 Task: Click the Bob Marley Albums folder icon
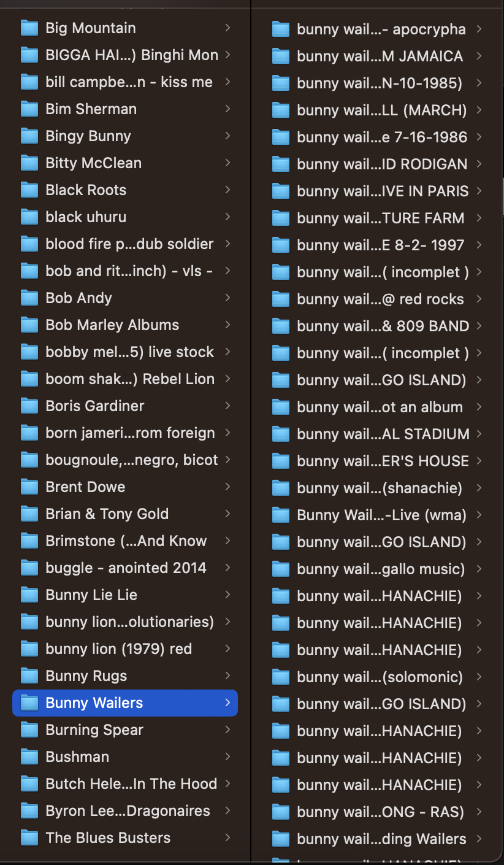(29, 325)
